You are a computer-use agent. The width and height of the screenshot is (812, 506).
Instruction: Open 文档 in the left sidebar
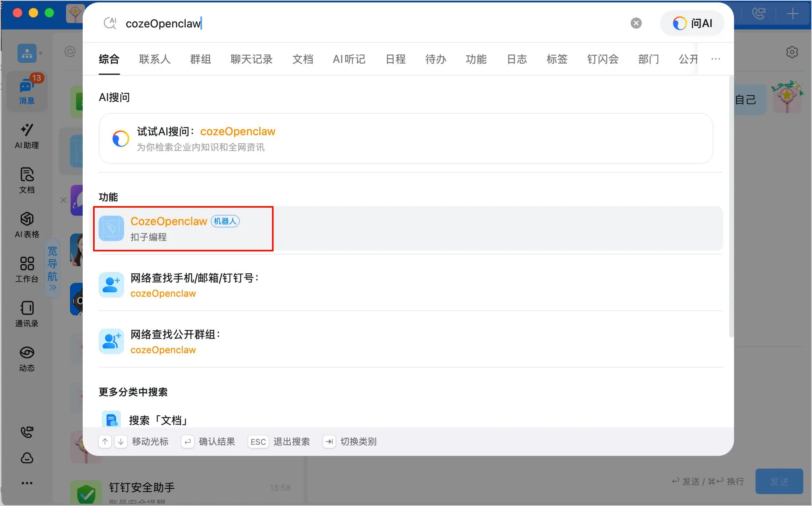pyautogui.click(x=27, y=181)
